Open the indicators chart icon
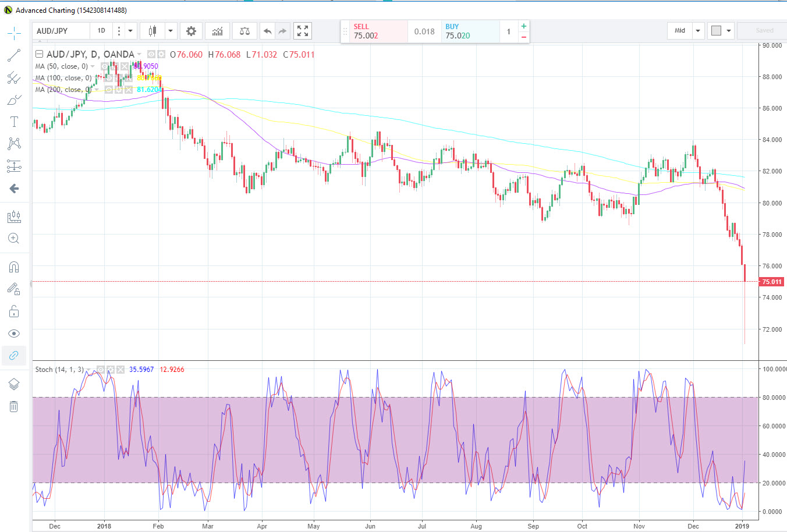This screenshot has width=787, height=532. point(217,31)
